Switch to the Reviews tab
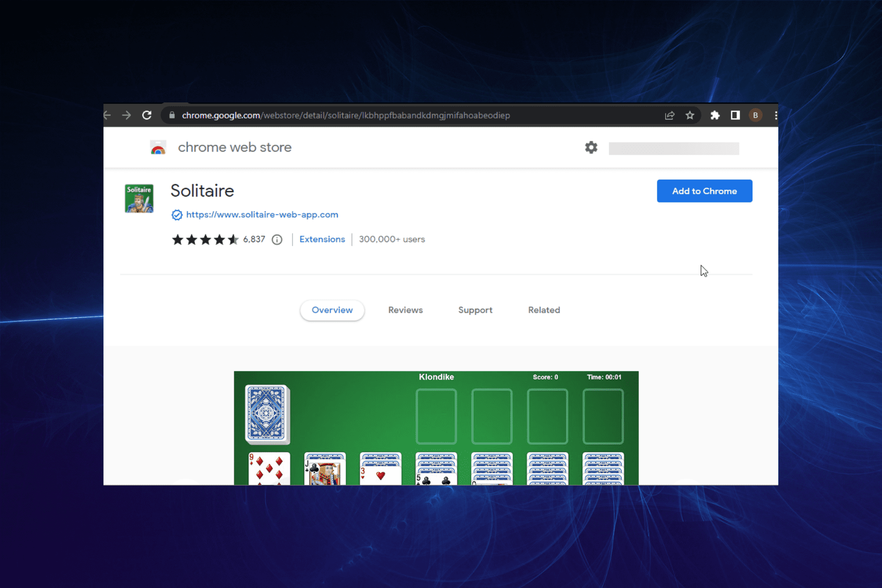Viewport: 882px width, 588px height. [405, 309]
